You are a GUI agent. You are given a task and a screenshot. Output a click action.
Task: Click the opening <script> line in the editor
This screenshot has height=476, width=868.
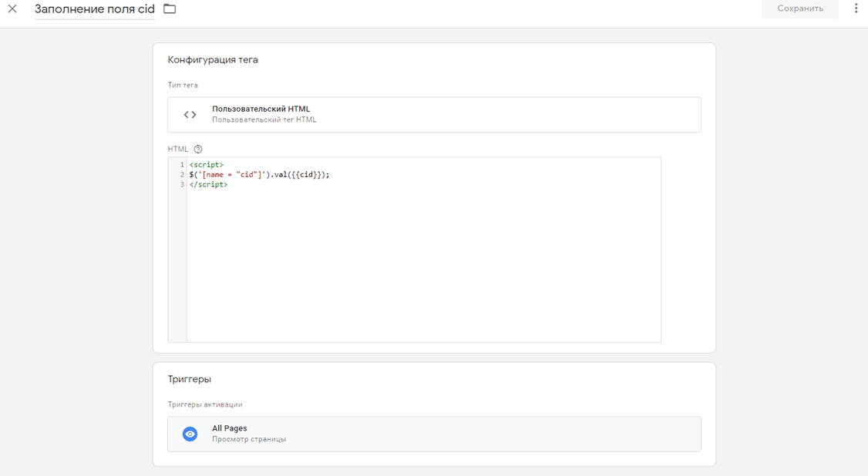pyautogui.click(x=207, y=165)
